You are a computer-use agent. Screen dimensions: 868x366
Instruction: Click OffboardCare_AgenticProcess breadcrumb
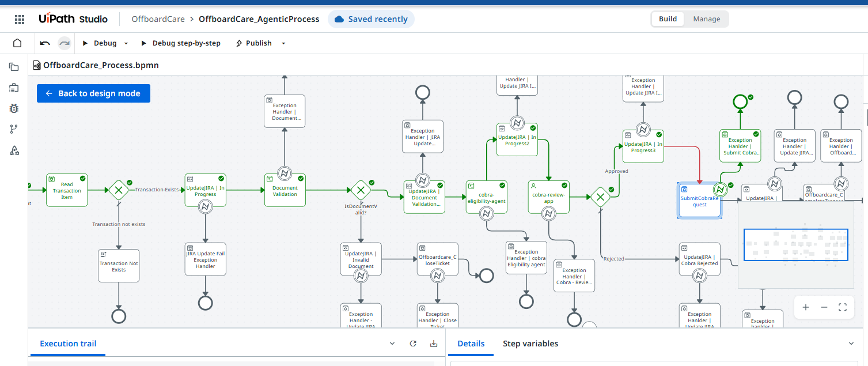(x=259, y=19)
